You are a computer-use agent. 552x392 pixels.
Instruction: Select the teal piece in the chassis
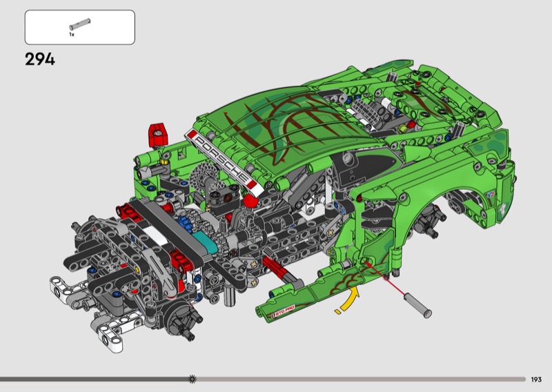click(x=205, y=238)
